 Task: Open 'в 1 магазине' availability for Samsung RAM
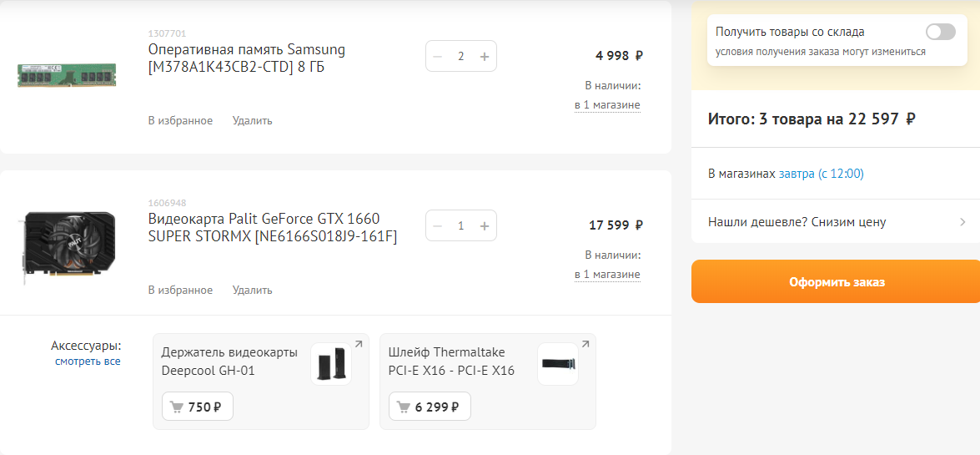607,105
